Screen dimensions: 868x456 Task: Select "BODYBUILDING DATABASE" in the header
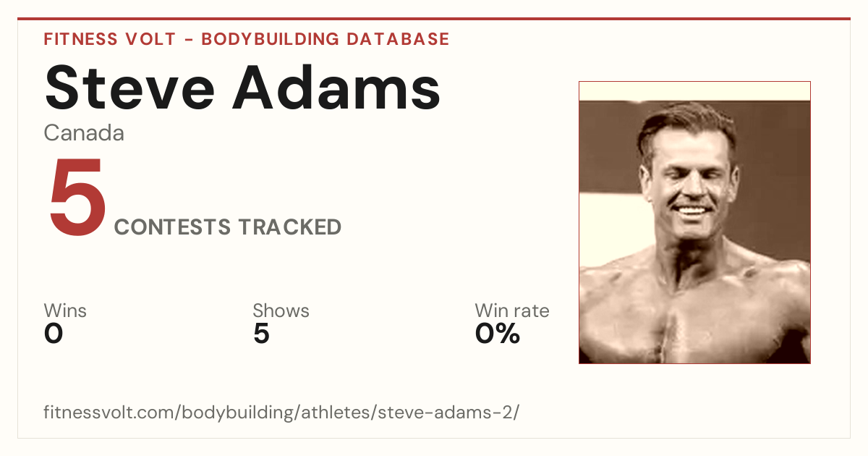tap(325, 39)
